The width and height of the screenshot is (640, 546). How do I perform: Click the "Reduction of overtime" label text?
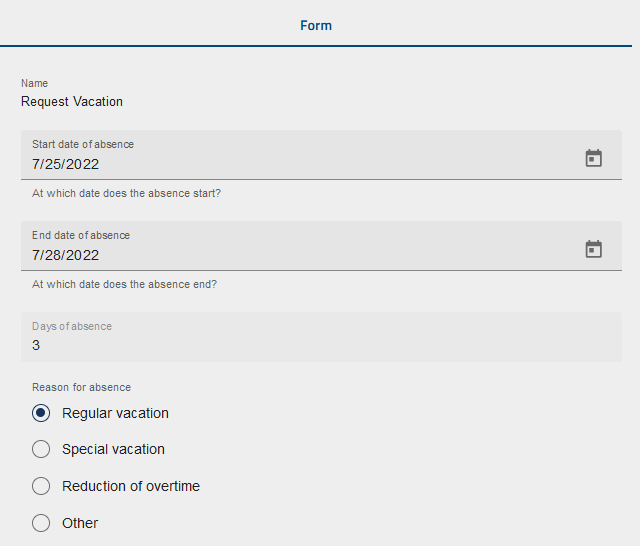pyautogui.click(x=131, y=486)
